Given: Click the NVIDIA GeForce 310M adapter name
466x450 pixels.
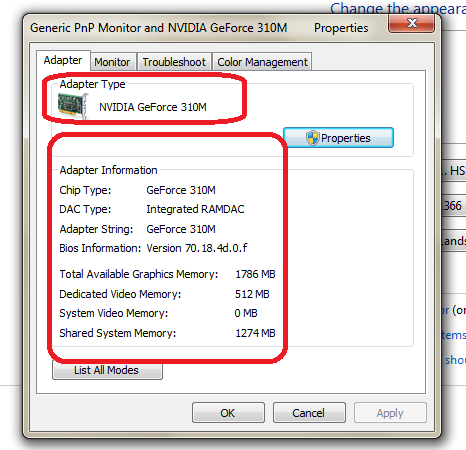Looking at the screenshot, I should [153, 107].
